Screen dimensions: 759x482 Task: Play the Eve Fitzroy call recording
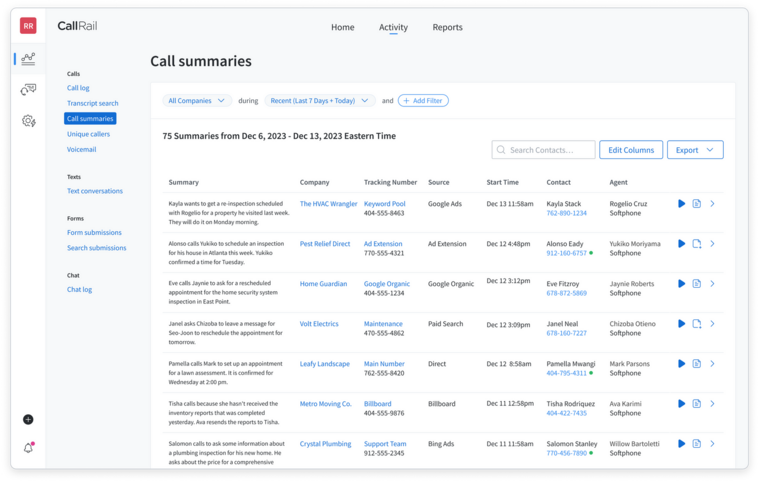click(682, 284)
